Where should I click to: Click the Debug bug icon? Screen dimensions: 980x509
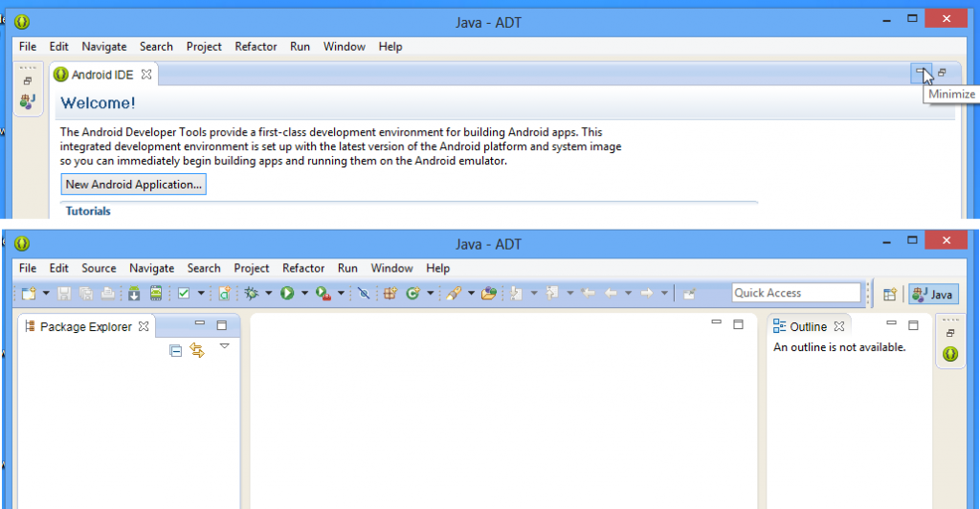tap(252, 293)
